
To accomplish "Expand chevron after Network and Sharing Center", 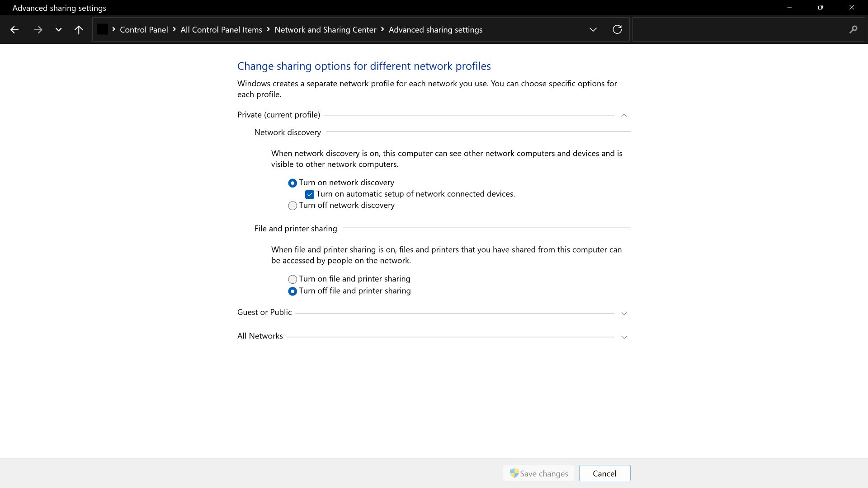I will (382, 29).
